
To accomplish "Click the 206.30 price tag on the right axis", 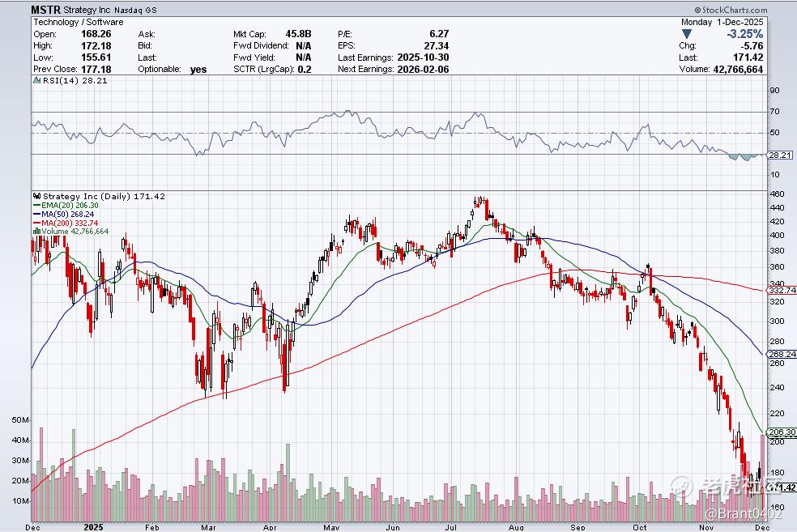I will click(782, 432).
